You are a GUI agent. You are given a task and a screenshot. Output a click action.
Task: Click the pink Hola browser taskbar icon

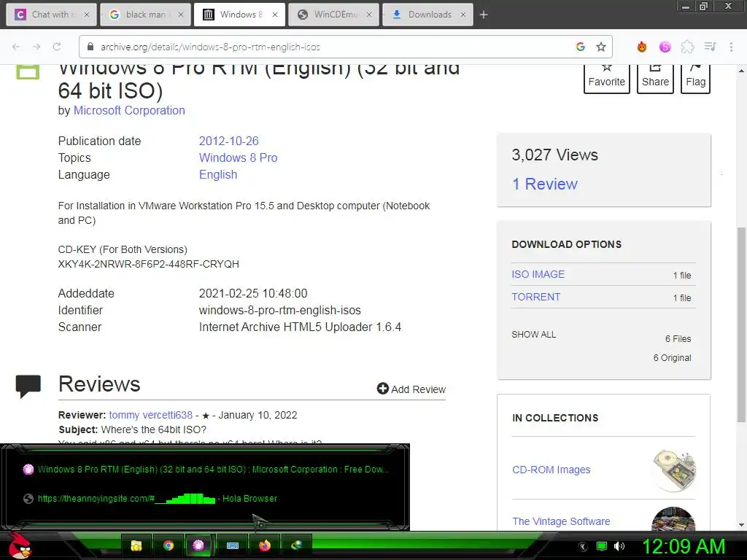pos(198,545)
